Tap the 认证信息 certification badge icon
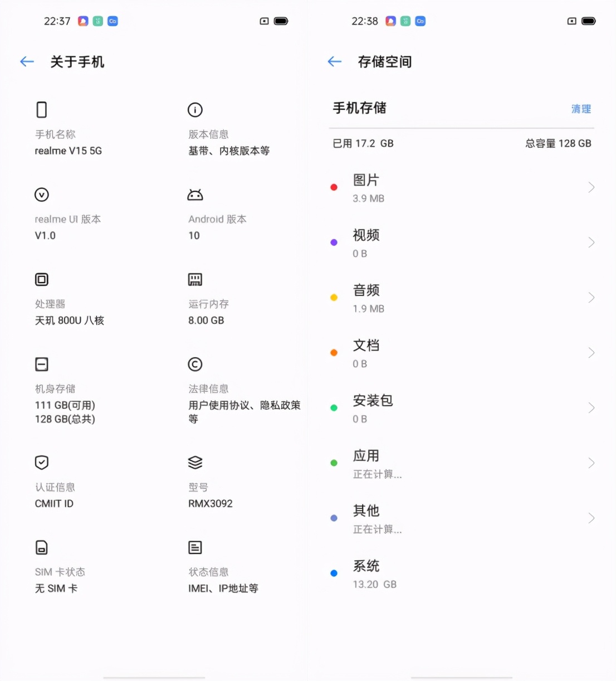This screenshot has width=616, height=681. pos(42,463)
